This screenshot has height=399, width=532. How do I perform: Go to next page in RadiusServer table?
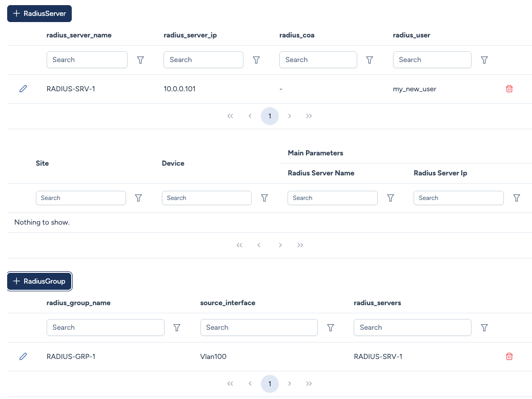click(290, 116)
